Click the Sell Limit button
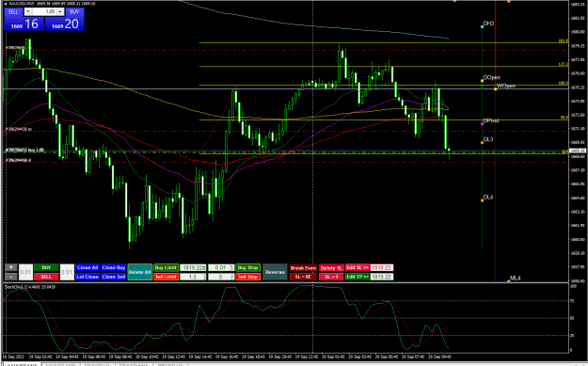This screenshot has width=588, height=366. tap(166, 277)
